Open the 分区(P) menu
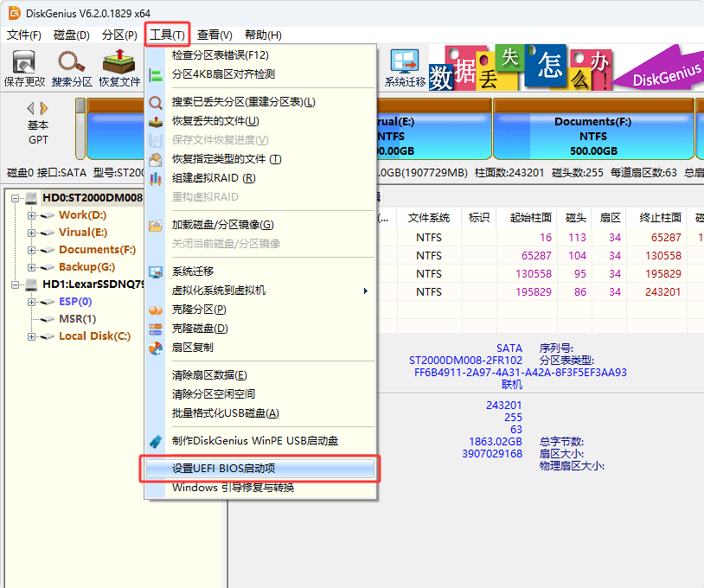Screen dimensions: 704x588 click(x=119, y=35)
